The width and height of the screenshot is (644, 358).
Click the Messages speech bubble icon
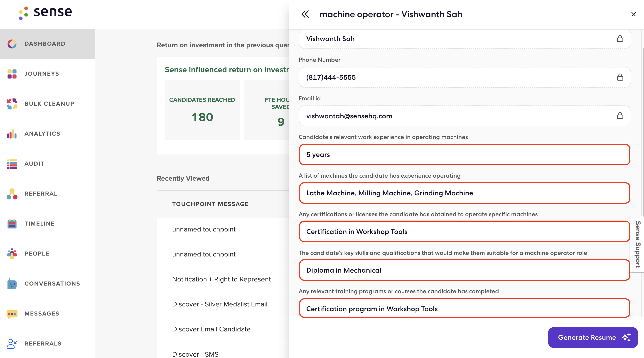point(12,314)
